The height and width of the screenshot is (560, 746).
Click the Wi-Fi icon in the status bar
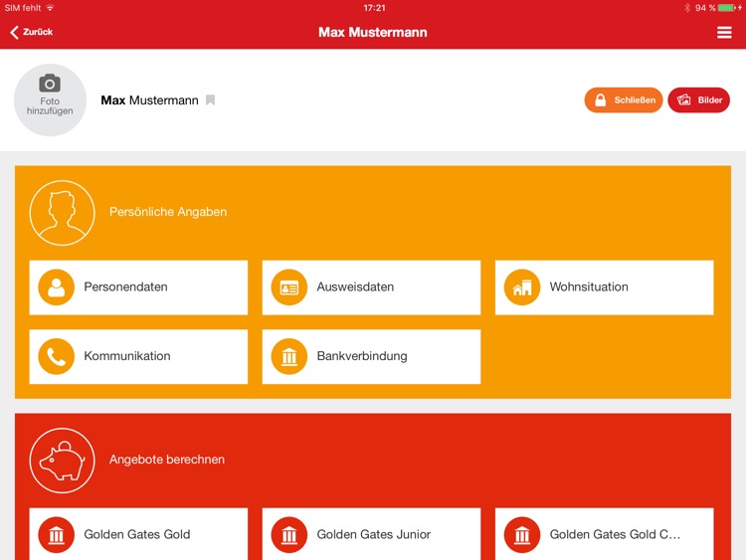click(x=51, y=8)
